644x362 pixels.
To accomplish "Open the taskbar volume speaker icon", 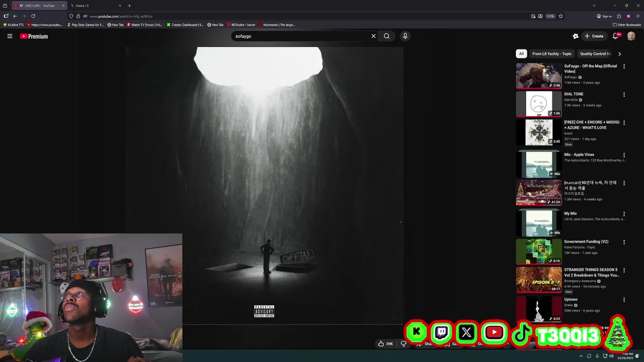I will (611, 356).
